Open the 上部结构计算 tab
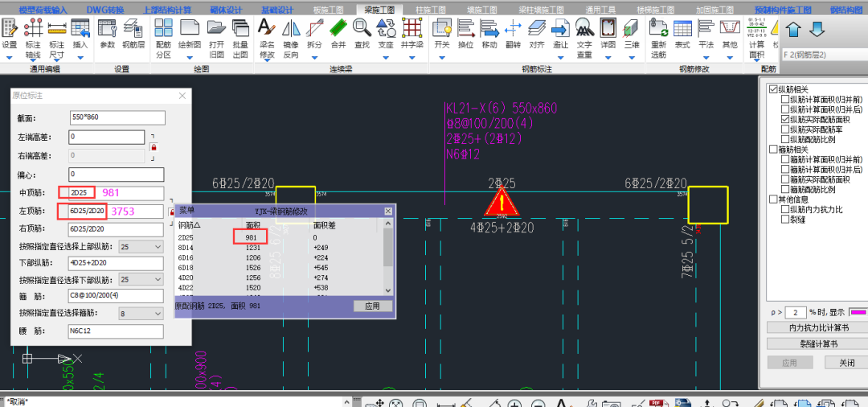The image size is (868, 407). pyautogui.click(x=166, y=10)
